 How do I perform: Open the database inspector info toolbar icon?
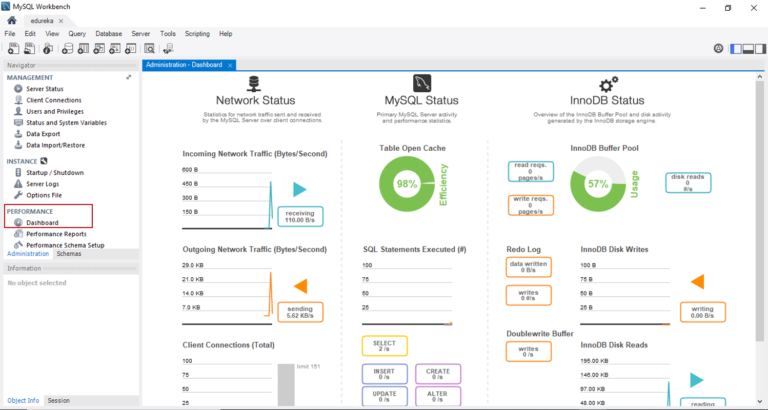(46, 47)
